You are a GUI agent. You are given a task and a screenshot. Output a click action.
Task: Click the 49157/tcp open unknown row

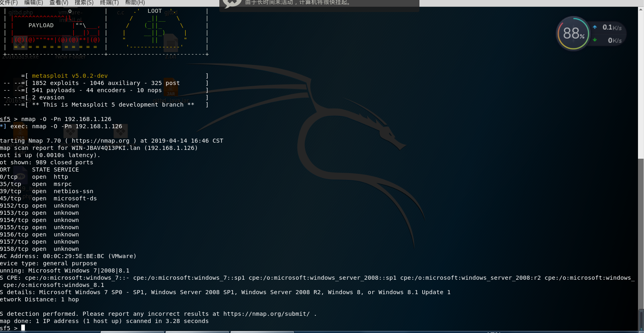point(39,242)
